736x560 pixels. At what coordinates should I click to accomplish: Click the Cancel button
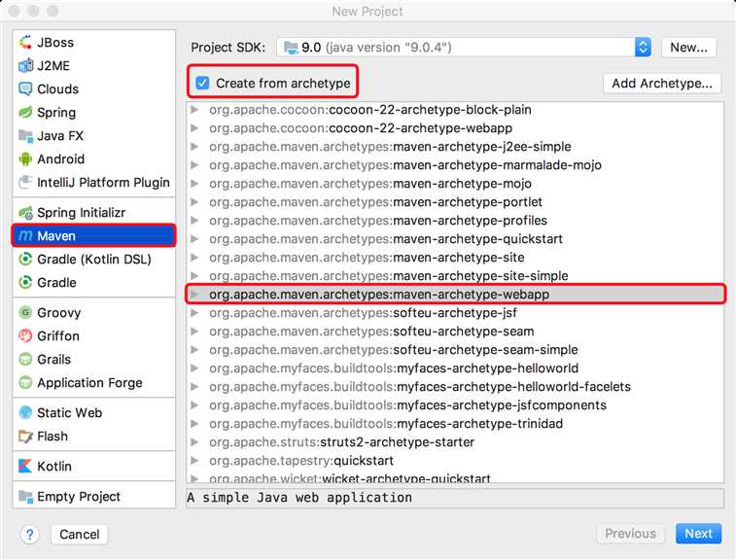click(x=80, y=535)
